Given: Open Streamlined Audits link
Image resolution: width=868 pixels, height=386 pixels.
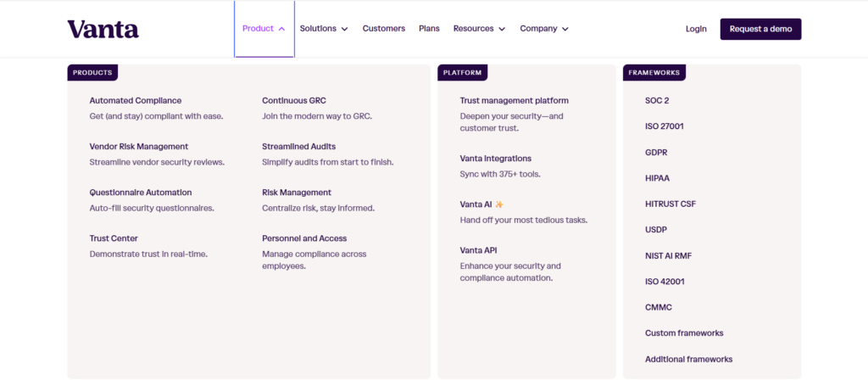Looking at the screenshot, I should click(298, 147).
